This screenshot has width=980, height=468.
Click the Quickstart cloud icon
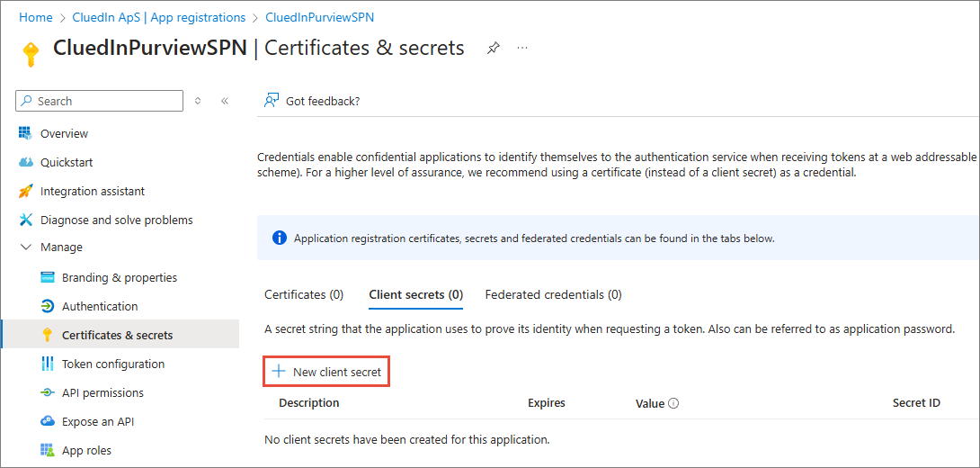coord(25,162)
